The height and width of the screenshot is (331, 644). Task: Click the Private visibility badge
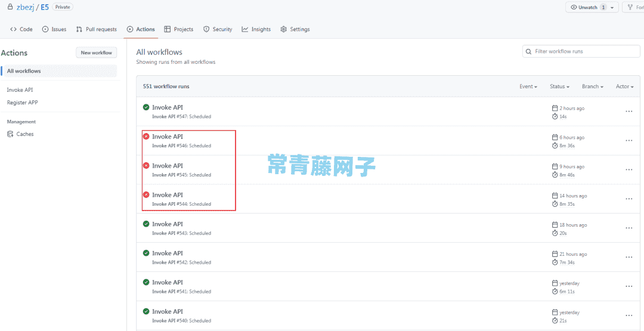pyautogui.click(x=63, y=7)
